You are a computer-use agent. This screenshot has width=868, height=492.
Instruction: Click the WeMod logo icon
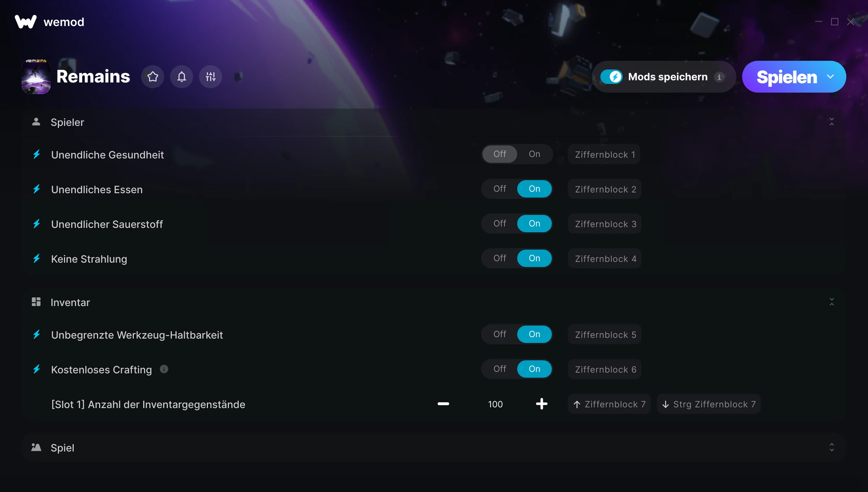click(25, 22)
